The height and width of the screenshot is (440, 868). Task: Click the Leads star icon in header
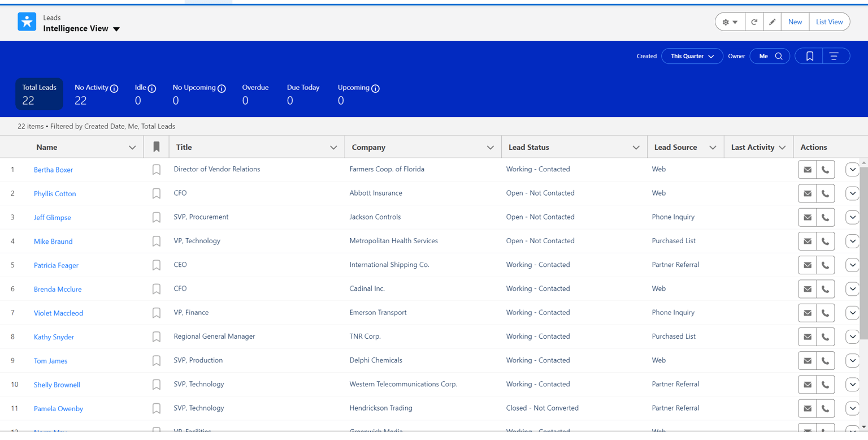(x=27, y=21)
